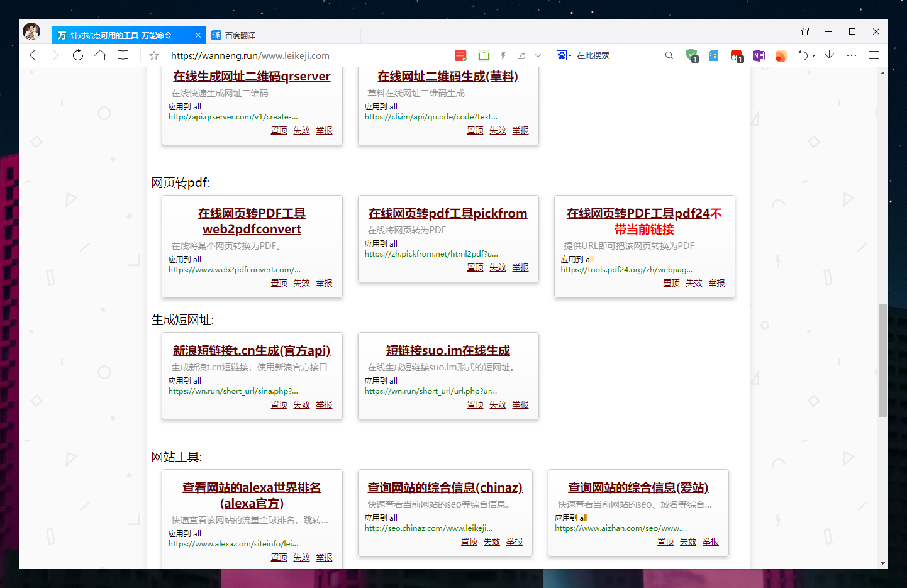Bookmark this page with the star icon
Screen dimensions: 907x588
coord(154,56)
